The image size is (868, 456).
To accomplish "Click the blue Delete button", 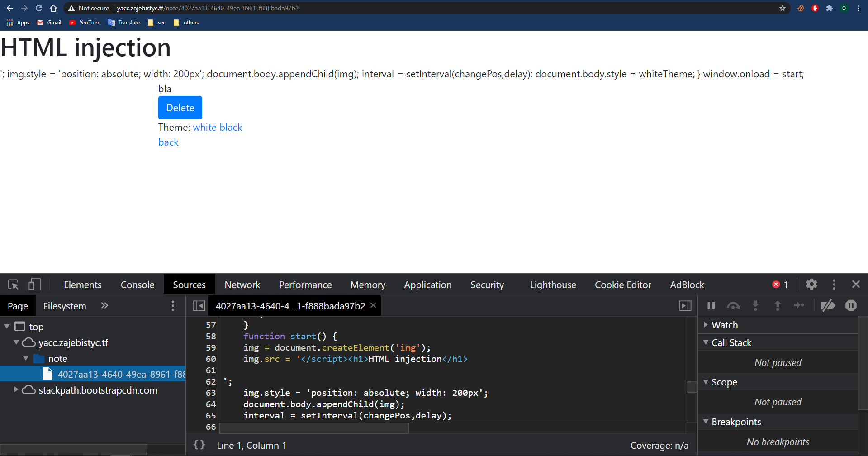I will 180,108.
